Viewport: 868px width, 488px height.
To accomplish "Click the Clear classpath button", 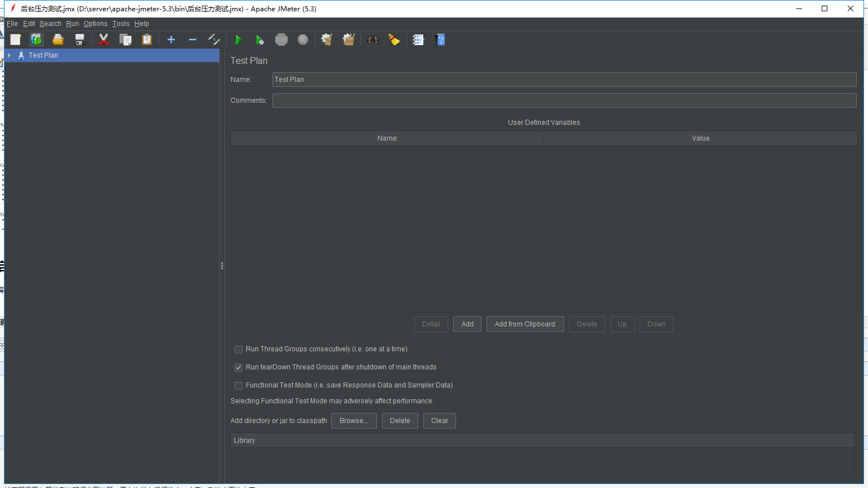I will point(440,421).
